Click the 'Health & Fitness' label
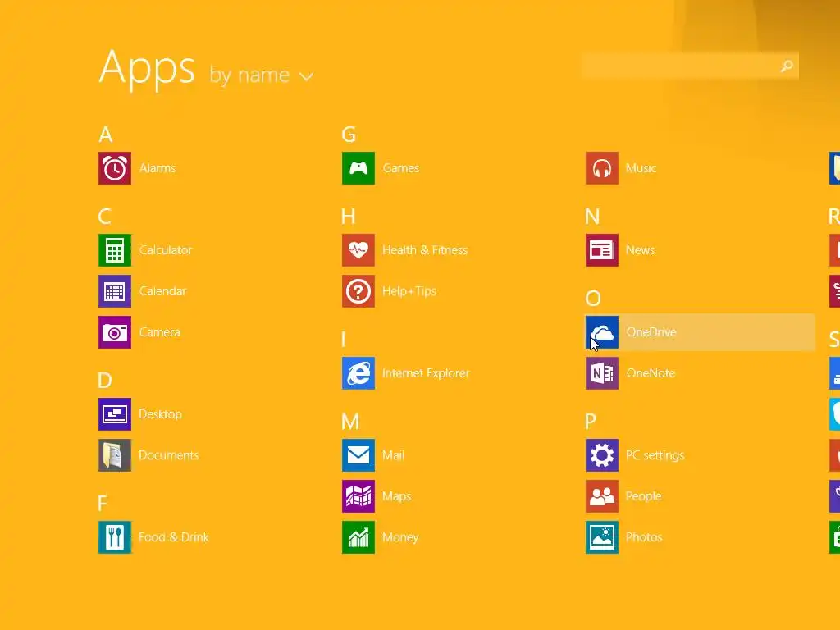Image resolution: width=840 pixels, height=630 pixels. (x=425, y=250)
